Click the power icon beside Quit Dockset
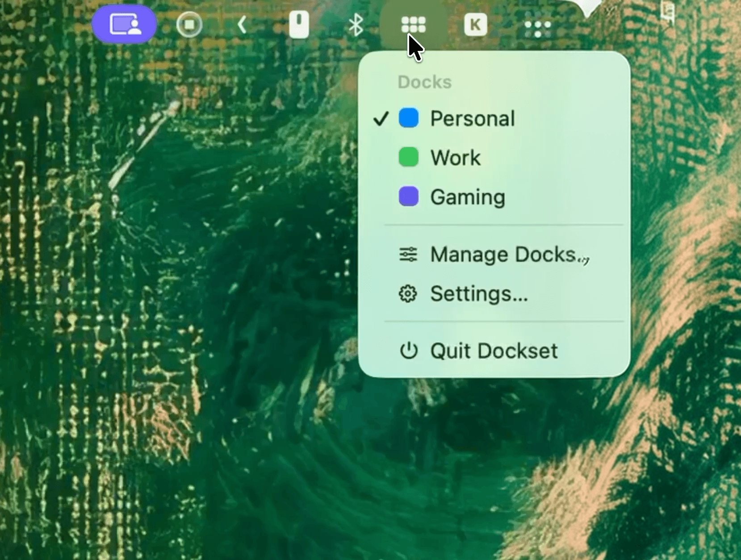741x560 pixels. click(x=408, y=351)
